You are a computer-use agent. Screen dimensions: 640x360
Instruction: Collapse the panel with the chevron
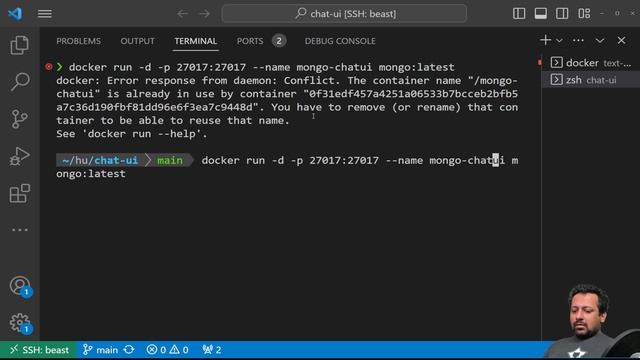[x=600, y=40]
